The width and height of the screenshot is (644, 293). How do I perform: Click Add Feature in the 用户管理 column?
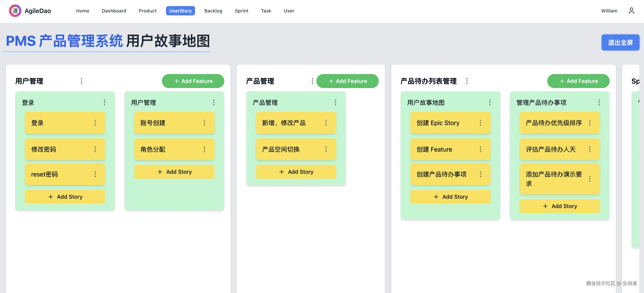193,81
